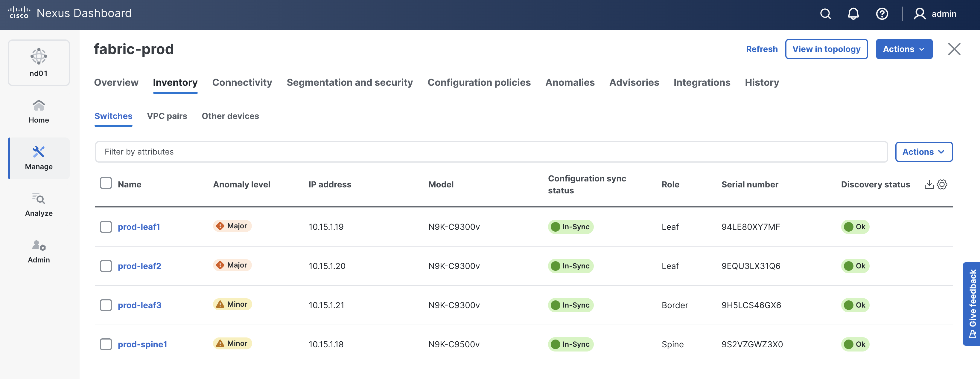The height and width of the screenshot is (379, 980).
Task: Toggle the select-all checkbox in table header
Action: [106, 183]
